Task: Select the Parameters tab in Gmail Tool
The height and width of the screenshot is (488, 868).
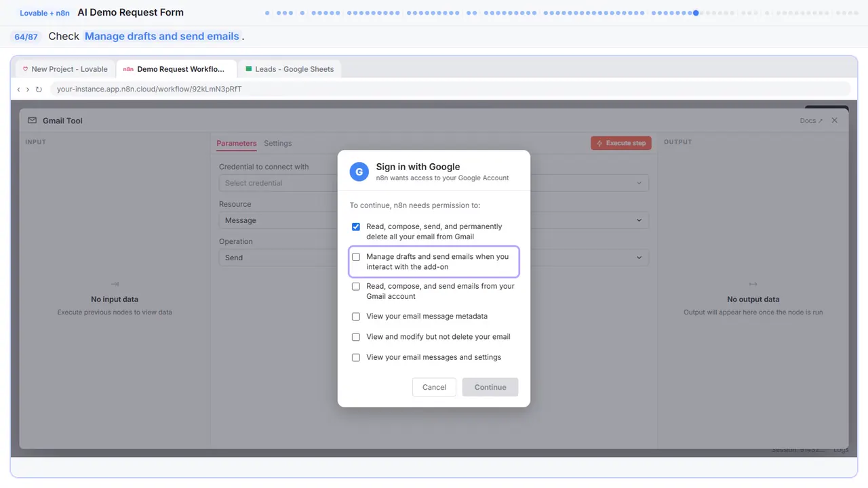Action: click(x=237, y=144)
